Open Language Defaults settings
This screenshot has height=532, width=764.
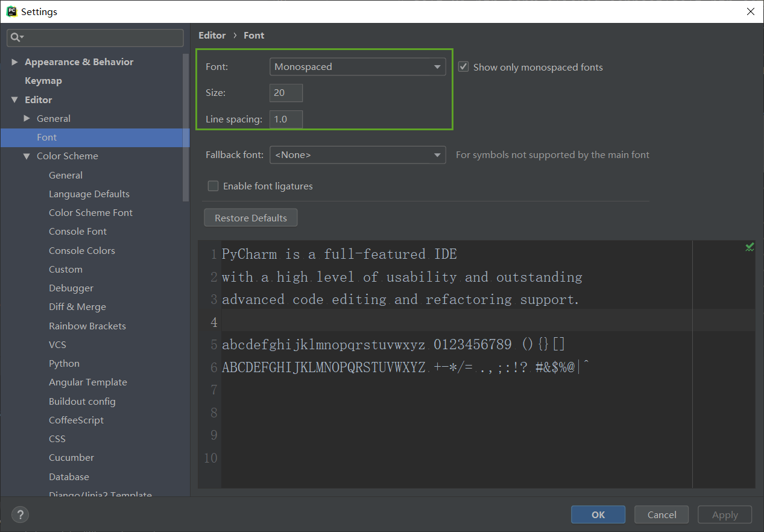(x=89, y=194)
